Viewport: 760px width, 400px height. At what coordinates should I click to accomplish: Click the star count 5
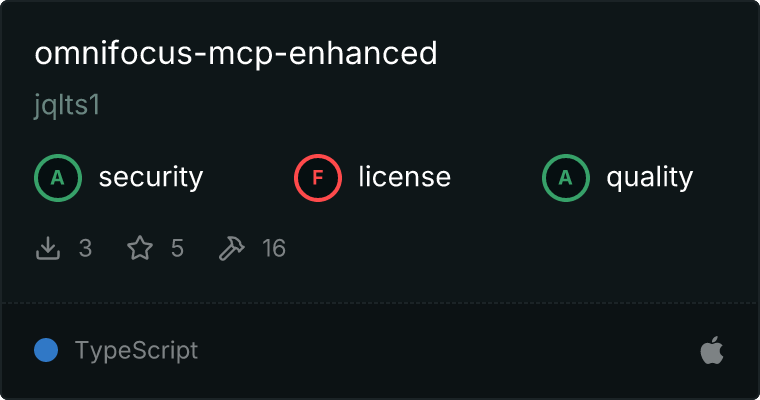[177, 248]
